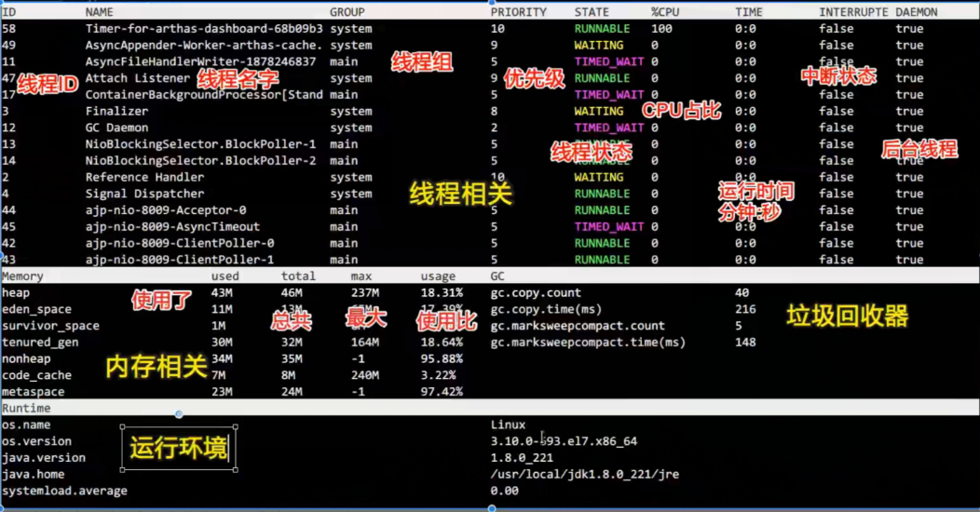Select thread ajp-nio-8009-ClientPoller-0
Image resolution: width=980 pixels, height=512 pixels.
tap(180, 243)
